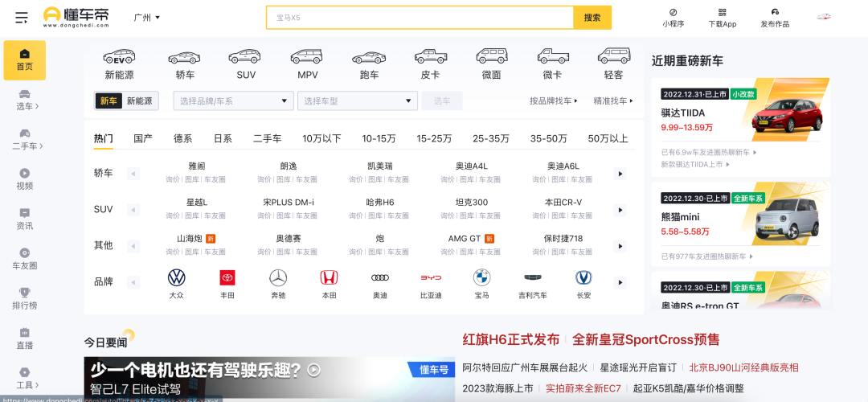Open the 广州 city dropdown

tap(147, 18)
